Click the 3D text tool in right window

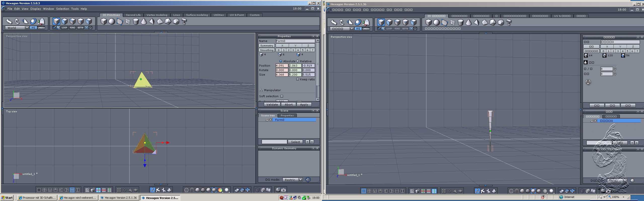509,23
